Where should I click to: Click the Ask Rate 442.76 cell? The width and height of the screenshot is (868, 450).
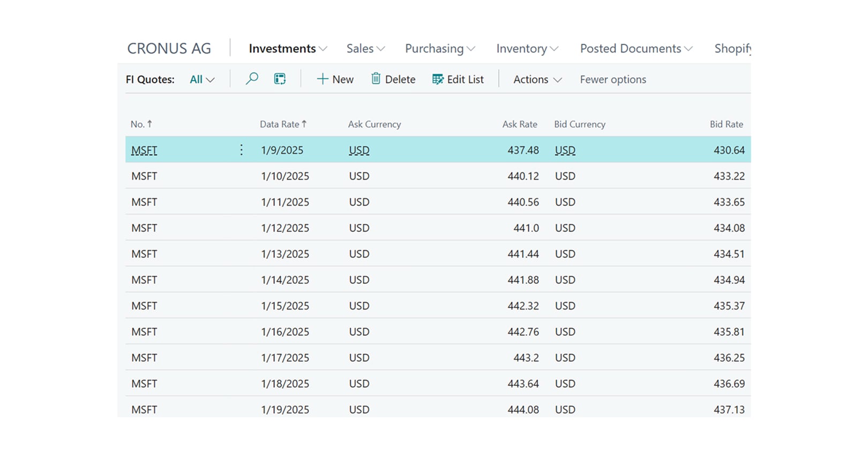coord(523,332)
